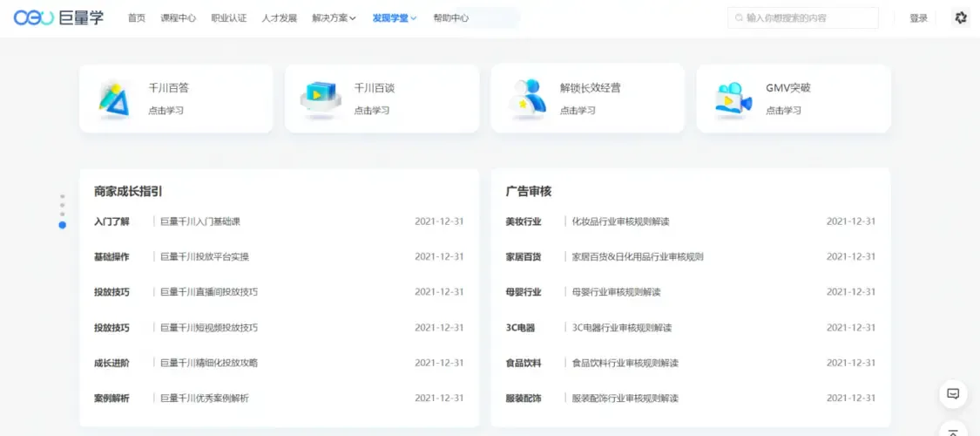Open 课程中心 in navigation bar
Viewport: 980px width, 436px height.
[178, 18]
